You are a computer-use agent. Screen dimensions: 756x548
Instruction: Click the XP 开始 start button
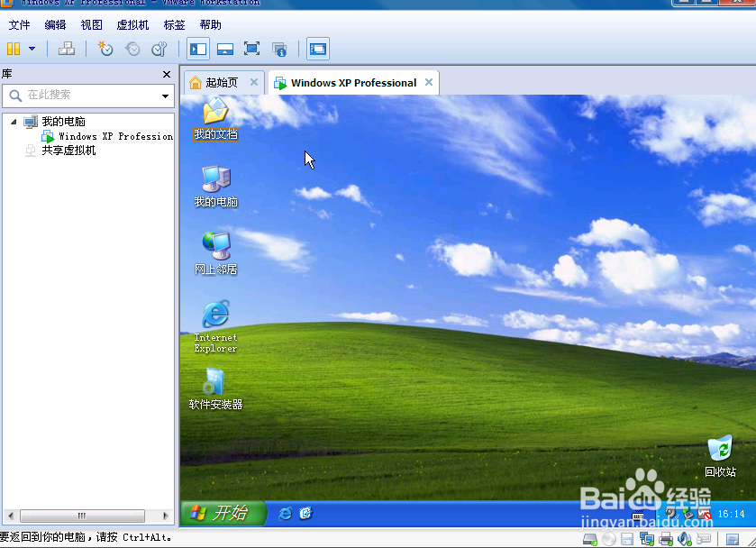coord(223,513)
